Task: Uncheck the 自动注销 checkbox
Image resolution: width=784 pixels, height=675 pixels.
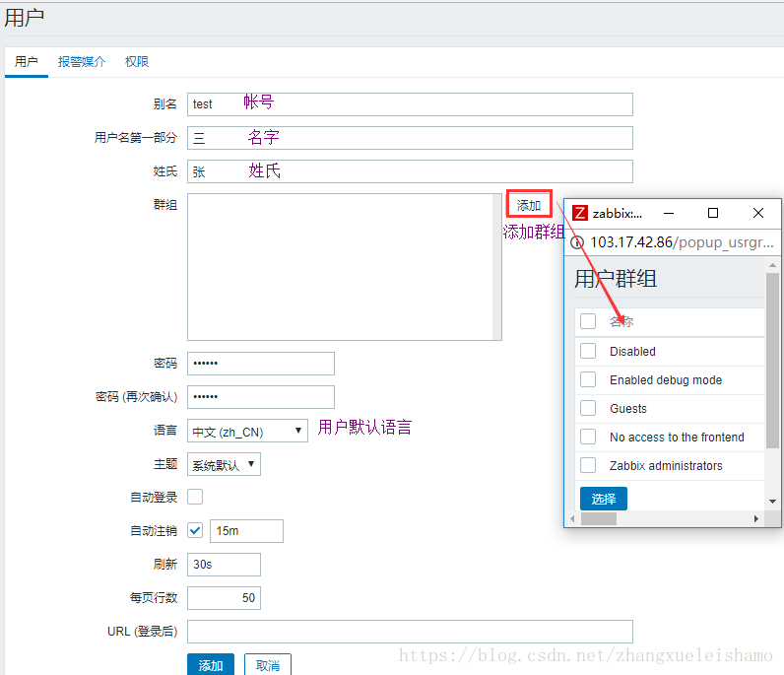Action: tap(195, 530)
